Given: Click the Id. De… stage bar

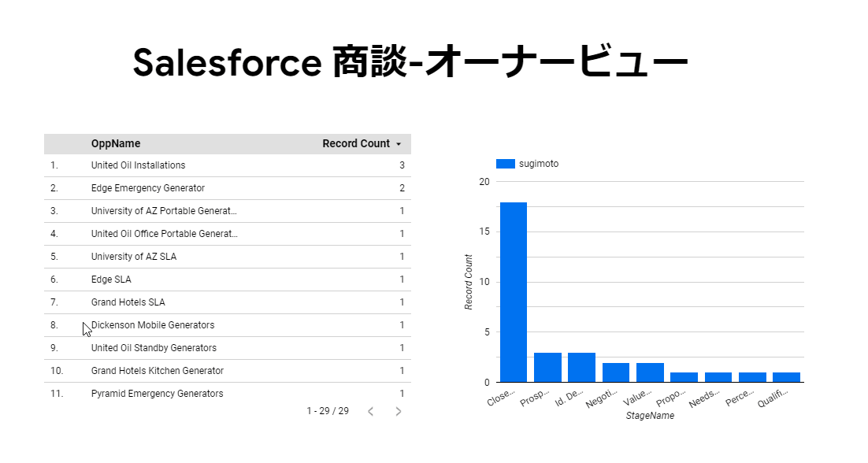Looking at the screenshot, I should 582,367.
